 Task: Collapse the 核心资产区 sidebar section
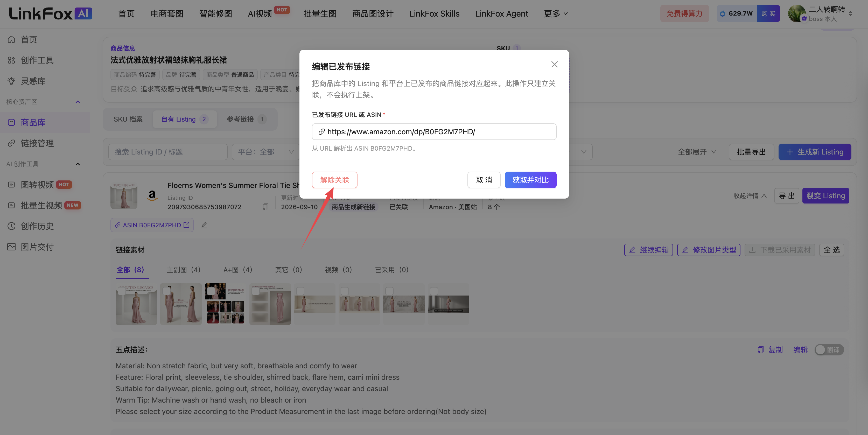pos(78,102)
